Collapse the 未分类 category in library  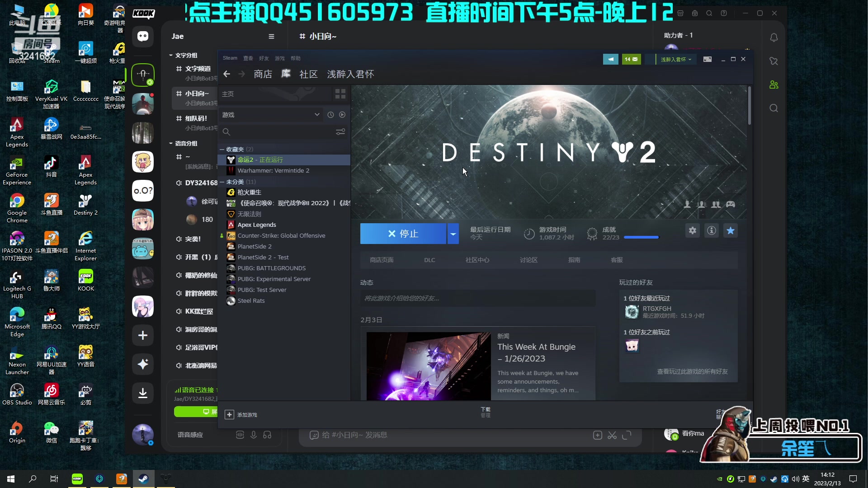pyautogui.click(x=222, y=182)
